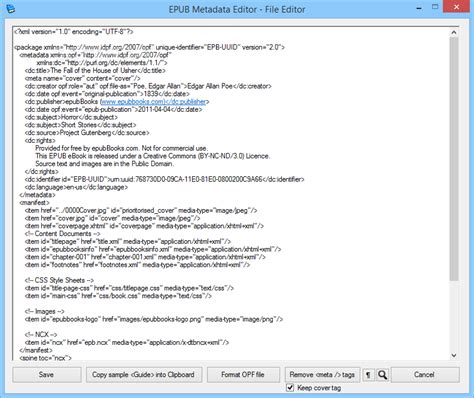
Task: Click the Save button
Action: point(46,375)
